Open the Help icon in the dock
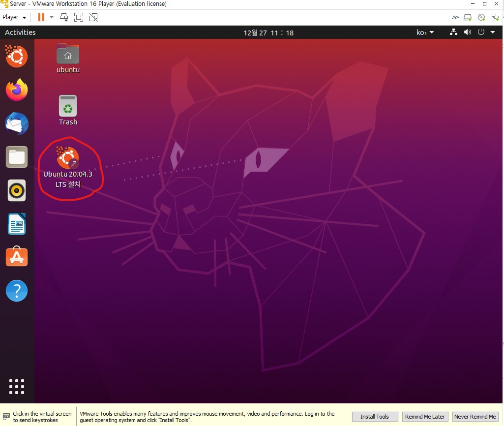This screenshot has height=426, width=504. (17, 291)
